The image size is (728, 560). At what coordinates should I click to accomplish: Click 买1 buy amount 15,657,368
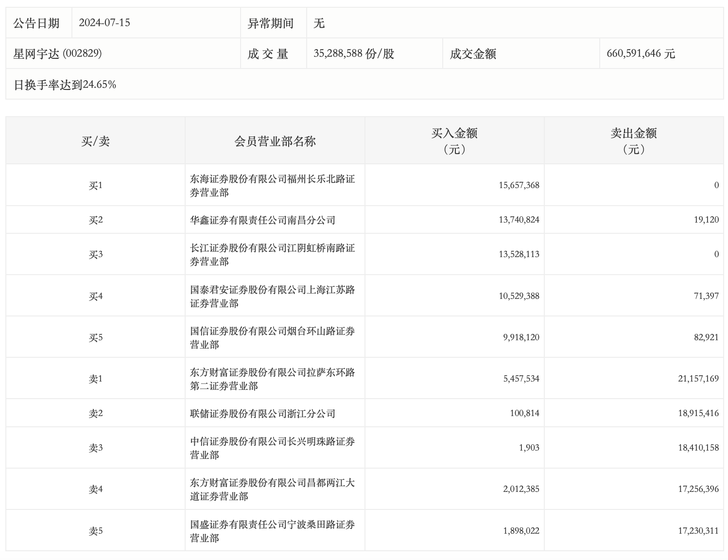[x=519, y=185]
